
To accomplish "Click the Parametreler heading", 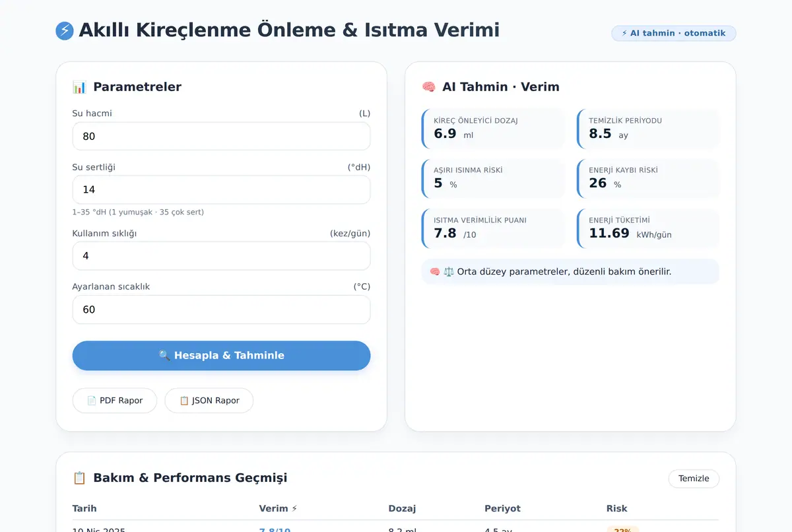I will 137,87.
